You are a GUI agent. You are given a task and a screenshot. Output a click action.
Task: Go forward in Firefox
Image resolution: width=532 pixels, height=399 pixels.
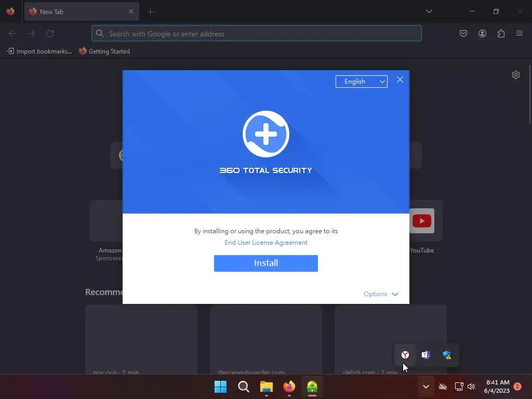[31, 34]
